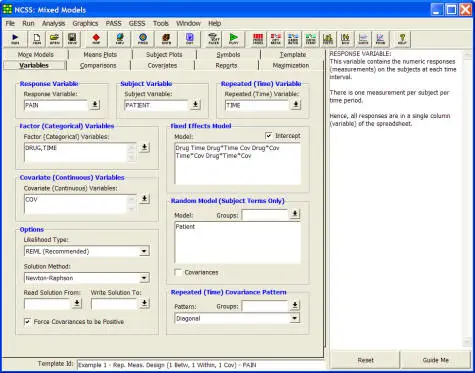Toggle the Intercept checkbox
Screen dimensions: 475x373
tap(269, 136)
